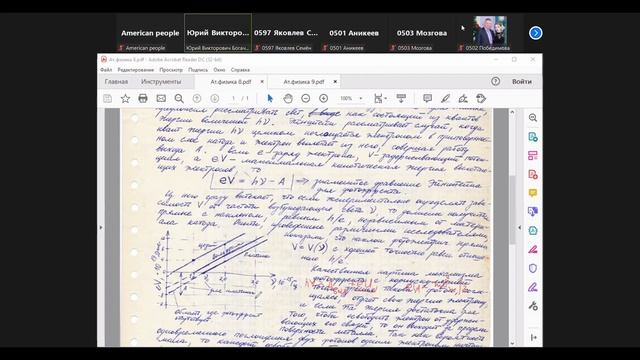Image resolution: width=640 pixels, height=360 pixels.
Task: Select 0597 Яковлев participant tile
Action: coord(286,33)
